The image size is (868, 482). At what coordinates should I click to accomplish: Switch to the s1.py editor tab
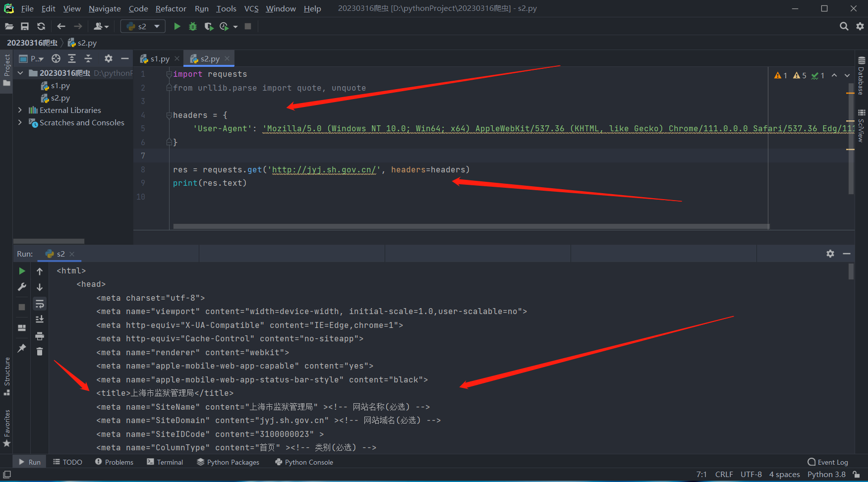(160, 58)
